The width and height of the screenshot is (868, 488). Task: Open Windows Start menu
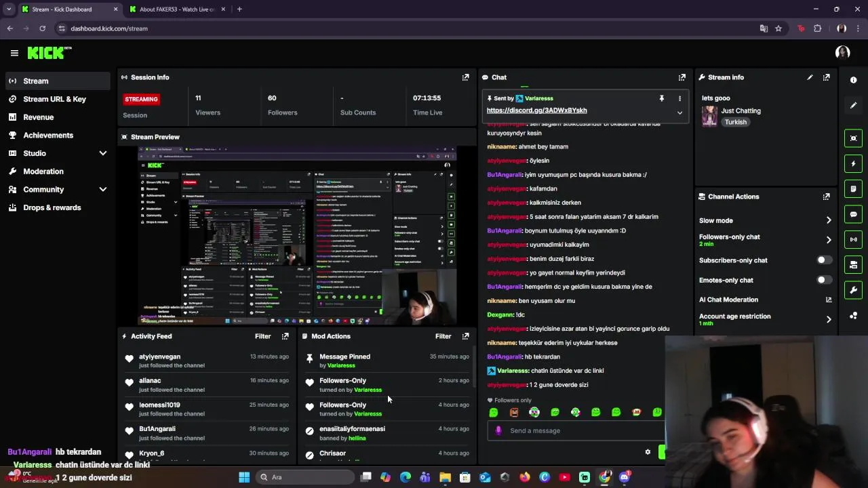[244, 477]
